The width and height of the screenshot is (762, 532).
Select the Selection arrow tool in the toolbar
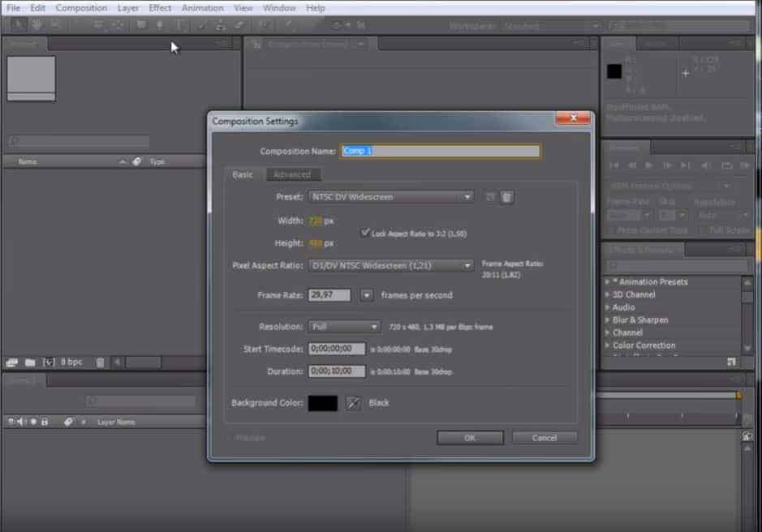click(18, 25)
